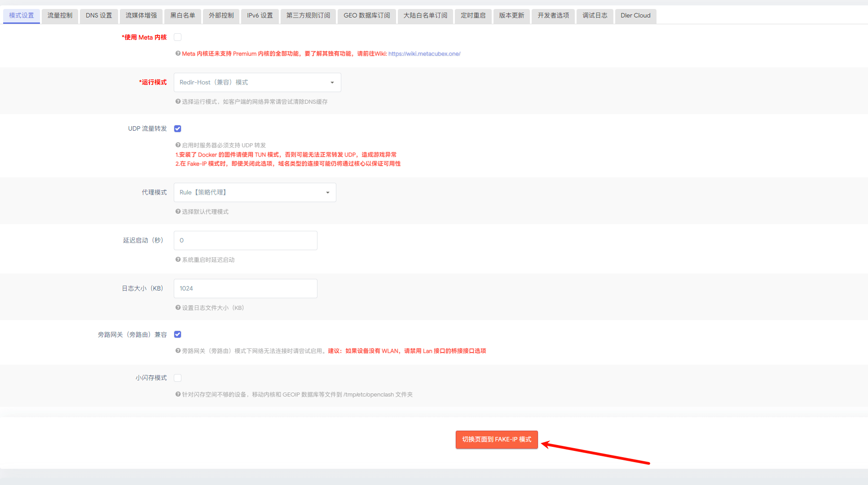The width and height of the screenshot is (868, 485).
Task: Click 切换页面到 FAKE-IP 模式 button
Action: (x=496, y=439)
